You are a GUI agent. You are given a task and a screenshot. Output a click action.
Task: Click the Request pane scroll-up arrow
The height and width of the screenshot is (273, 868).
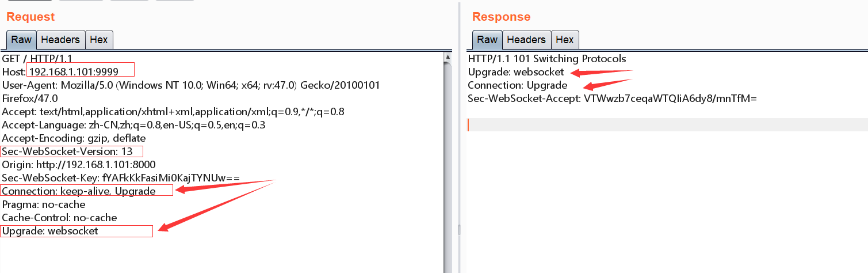[x=448, y=56]
